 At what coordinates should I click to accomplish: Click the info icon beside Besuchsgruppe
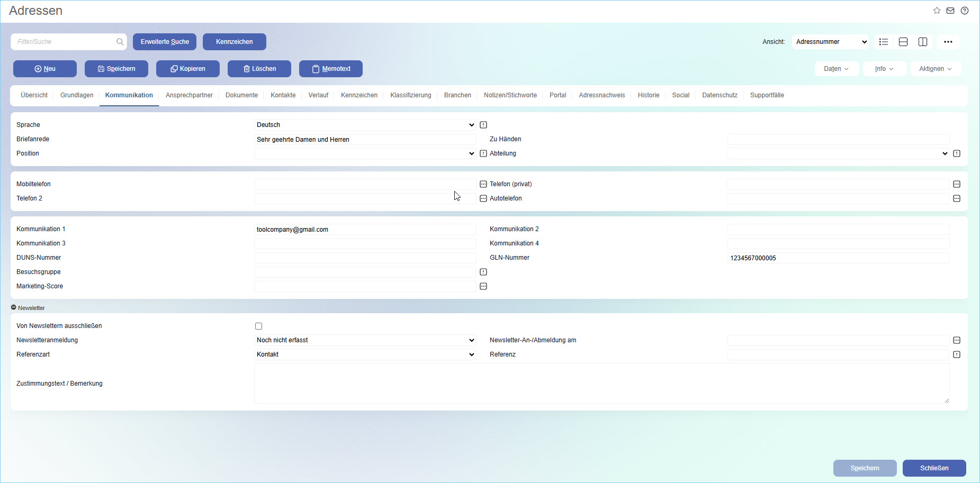[x=483, y=272]
